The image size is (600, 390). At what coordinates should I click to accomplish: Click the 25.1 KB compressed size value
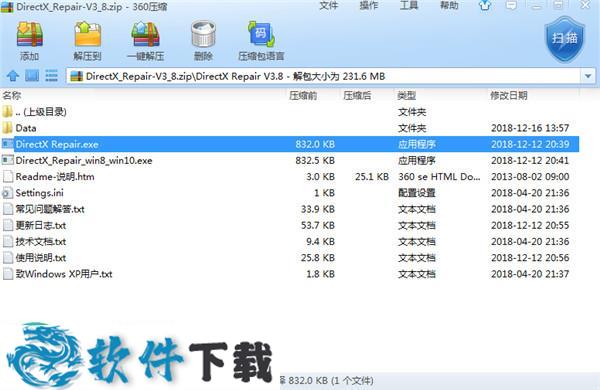(x=372, y=176)
